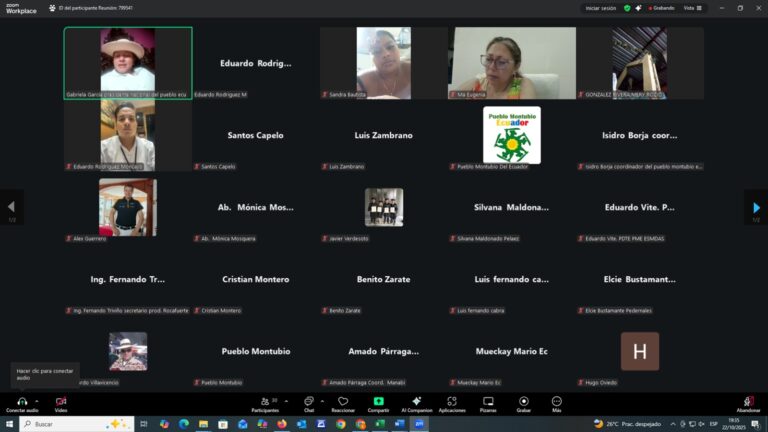Click the green encryption shield icon

click(x=627, y=7)
